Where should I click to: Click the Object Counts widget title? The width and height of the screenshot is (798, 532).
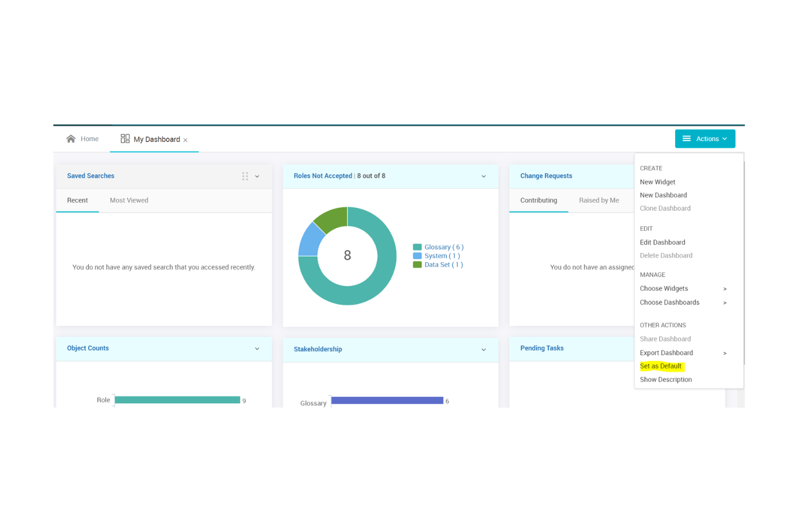(88, 348)
